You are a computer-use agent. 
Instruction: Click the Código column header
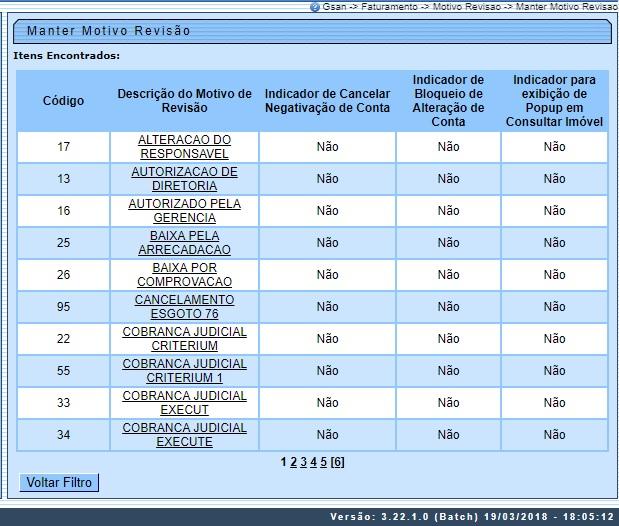point(63,101)
